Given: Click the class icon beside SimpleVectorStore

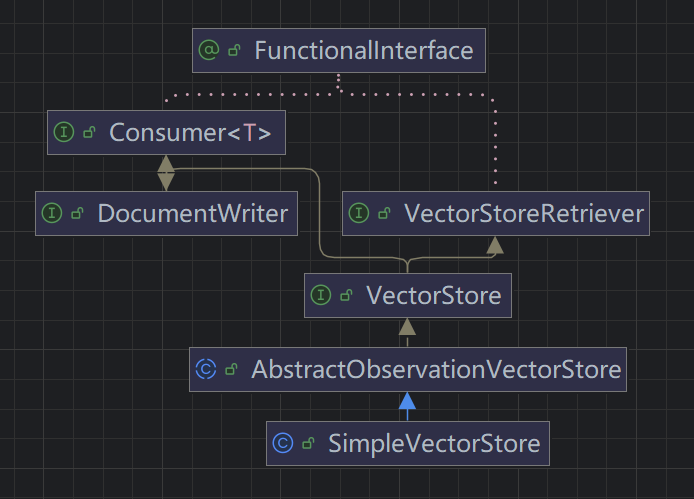Looking at the screenshot, I should [x=283, y=443].
